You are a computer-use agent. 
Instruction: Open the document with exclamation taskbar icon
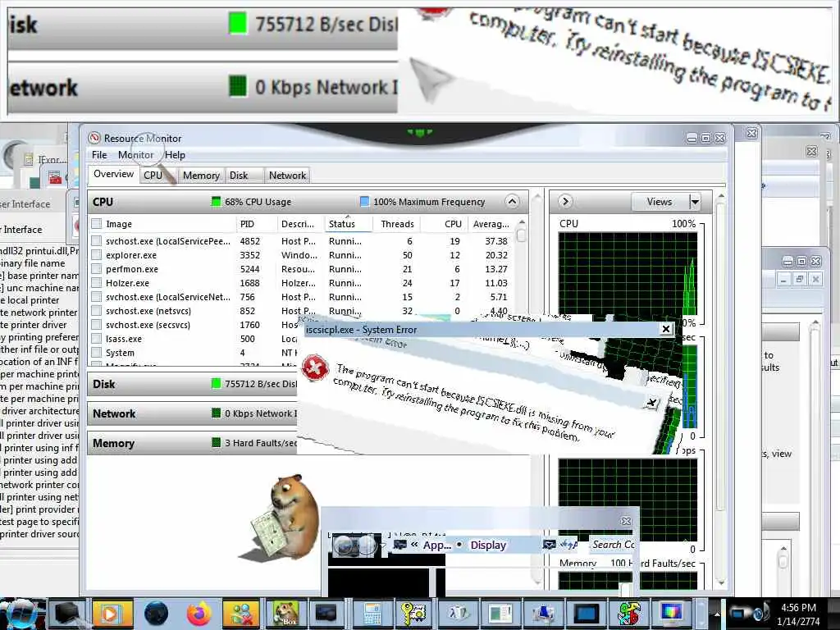pyautogui.click(x=500, y=614)
